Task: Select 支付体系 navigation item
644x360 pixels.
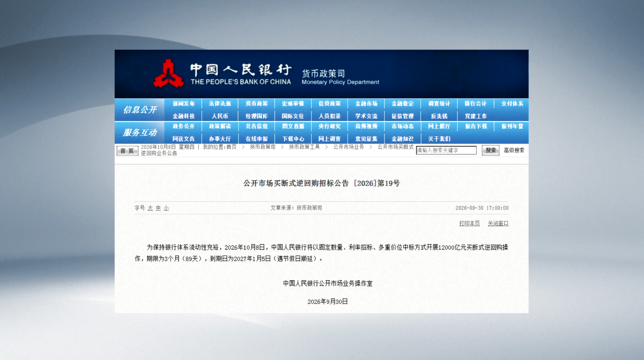Action: 513,104
